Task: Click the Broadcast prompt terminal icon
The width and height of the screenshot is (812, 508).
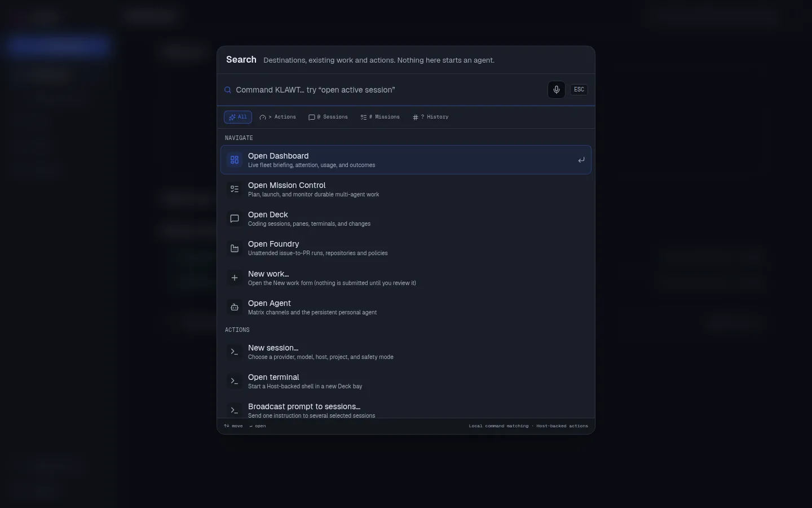Action: [235, 410]
